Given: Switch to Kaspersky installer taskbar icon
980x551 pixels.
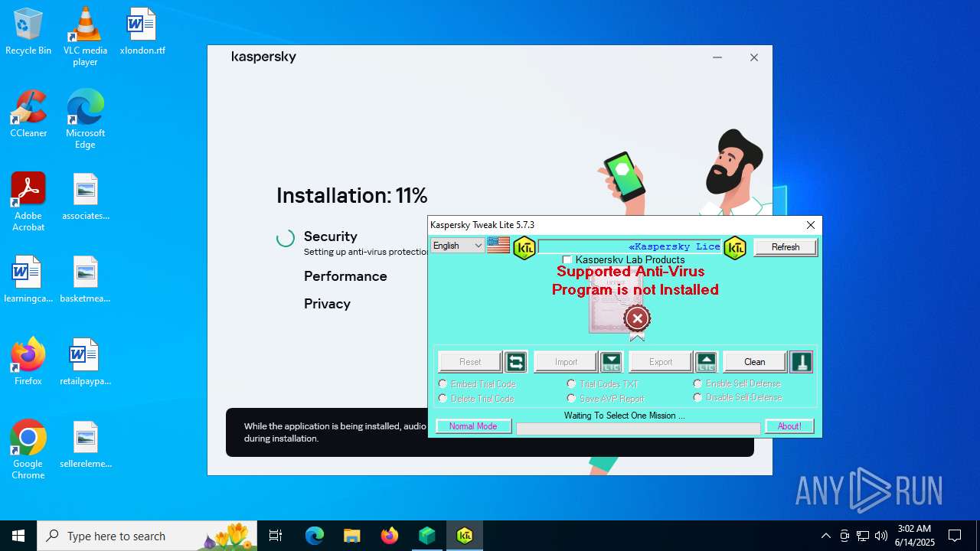Looking at the screenshot, I should (x=427, y=536).
